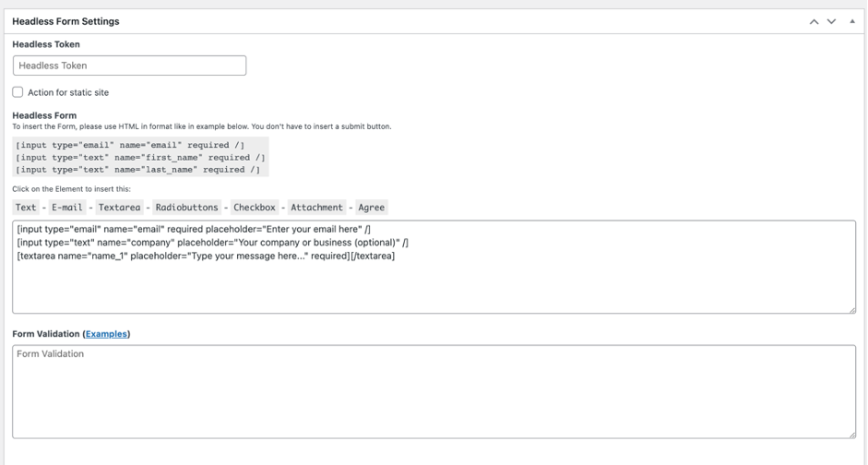Click inside the Form Validation textarea
Screen dimensions: 868x465
tap(434, 391)
